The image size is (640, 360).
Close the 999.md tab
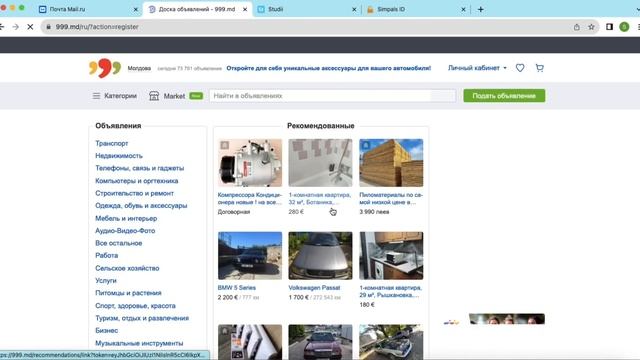[245, 9]
